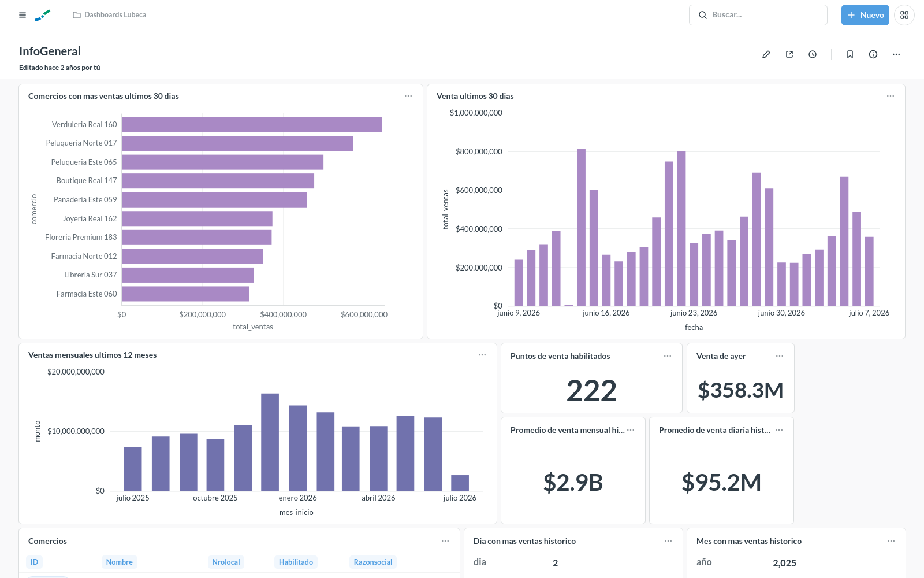
Task: Click the Verduleria Real 160 bar
Action: (x=252, y=124)
